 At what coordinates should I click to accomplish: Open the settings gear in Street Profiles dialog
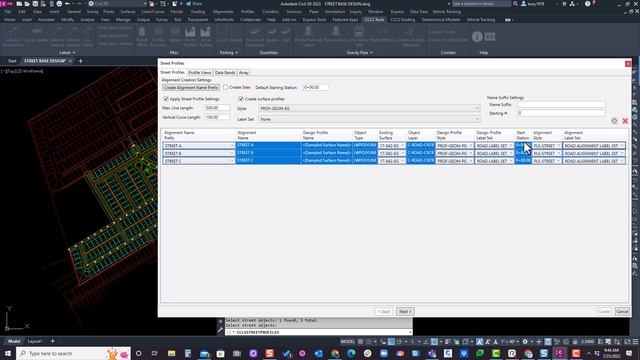pos(614,121)
